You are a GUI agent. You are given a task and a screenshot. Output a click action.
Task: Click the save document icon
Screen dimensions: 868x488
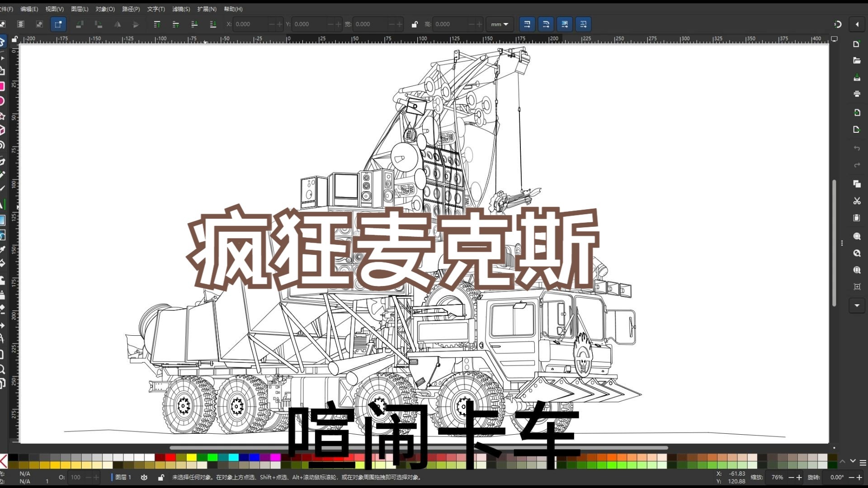tap(857, 78)
